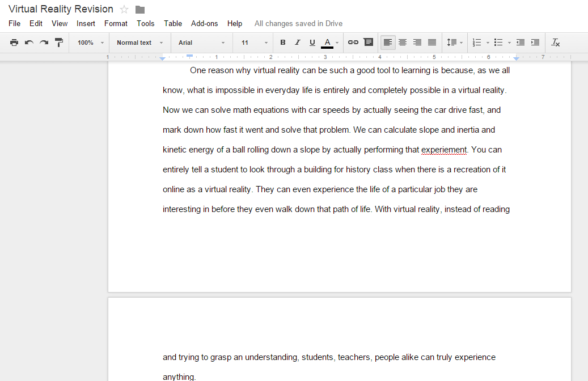588x381 pixels.
Task: Open the Arial font dropdown
Action: pyautogui.click(x=201, y=43)
